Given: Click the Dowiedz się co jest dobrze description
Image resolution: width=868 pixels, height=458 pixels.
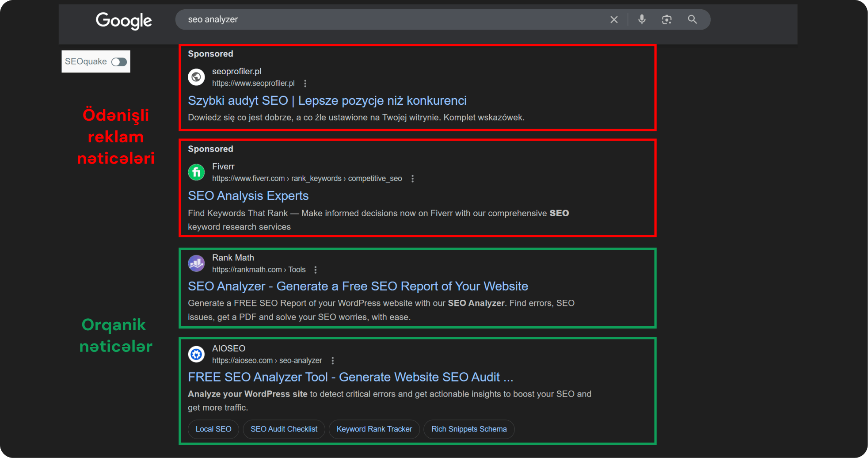Looking at the screenshot, I should pos(356,118).
